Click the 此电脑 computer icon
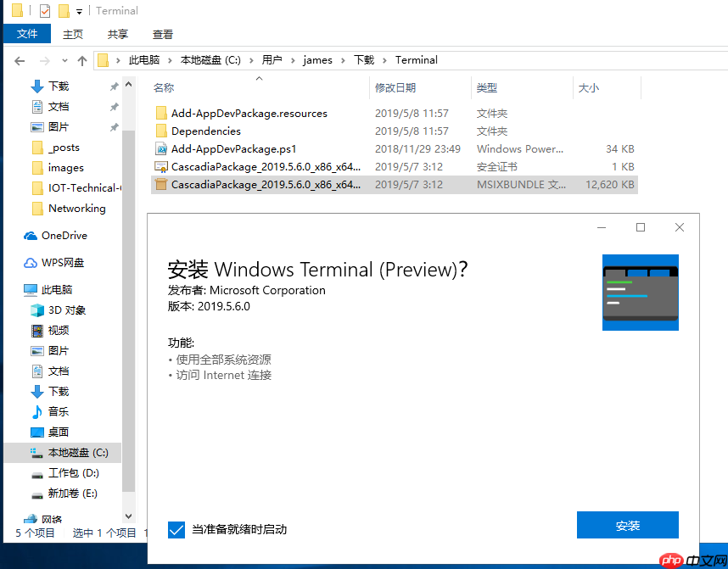The height and width of the screenshot is (569, 728). pos(31,290)
